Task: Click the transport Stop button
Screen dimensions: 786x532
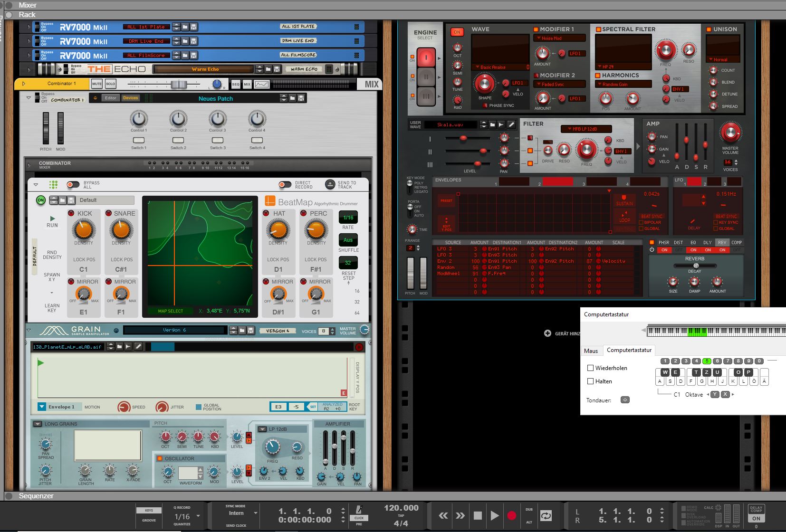Action: coord(478,515)
